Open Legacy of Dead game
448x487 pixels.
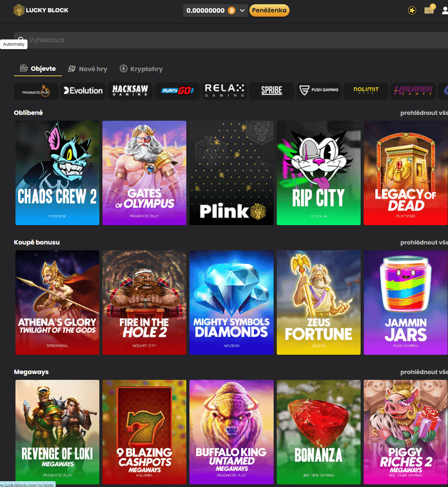[x=405, y=173]
